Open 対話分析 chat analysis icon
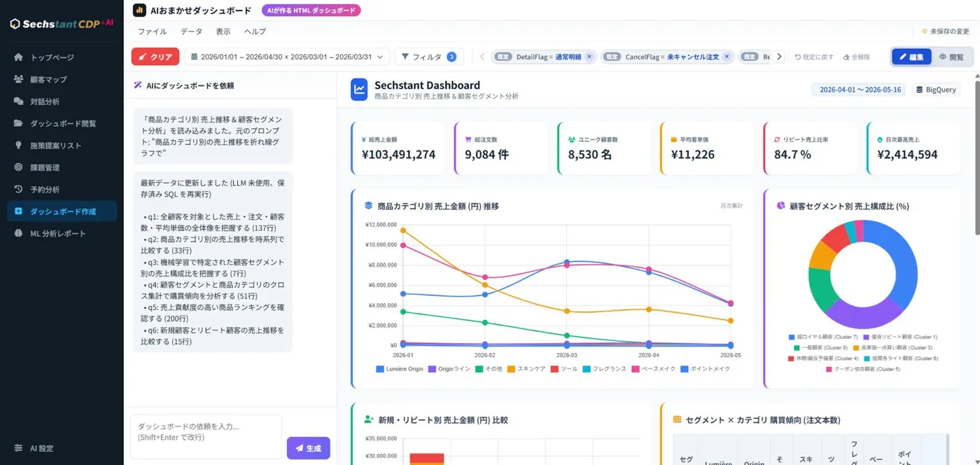980x465 pixels. click(18, 102)
